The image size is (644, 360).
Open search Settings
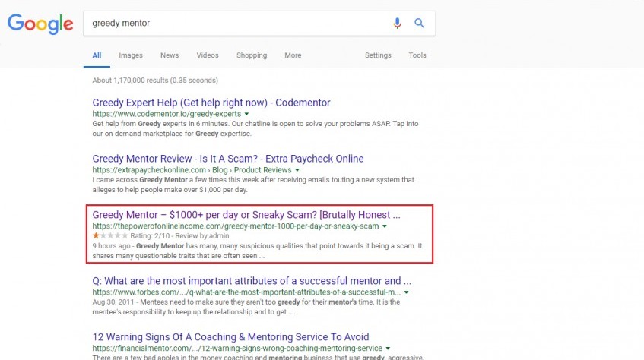tap(378, 55)
